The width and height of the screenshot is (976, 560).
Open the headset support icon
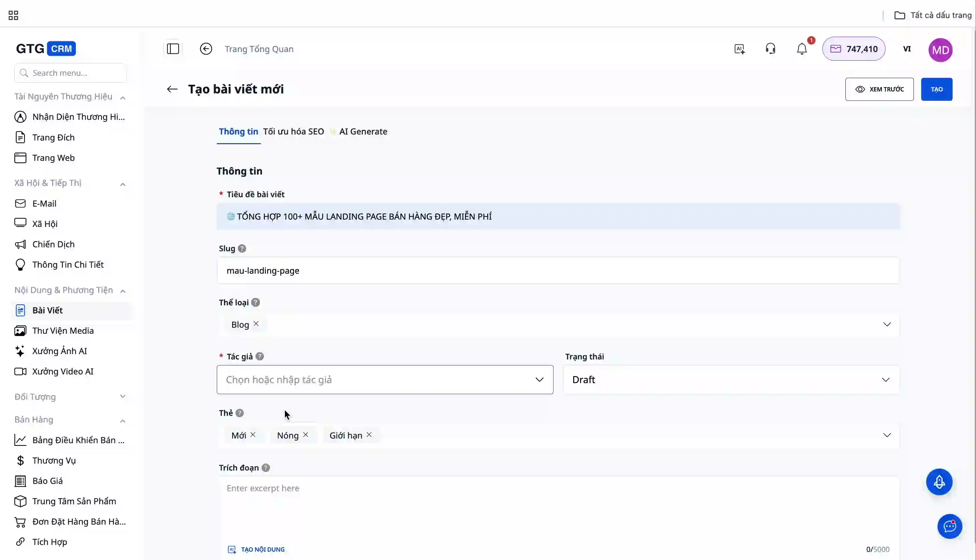click(x=770, y=49)
